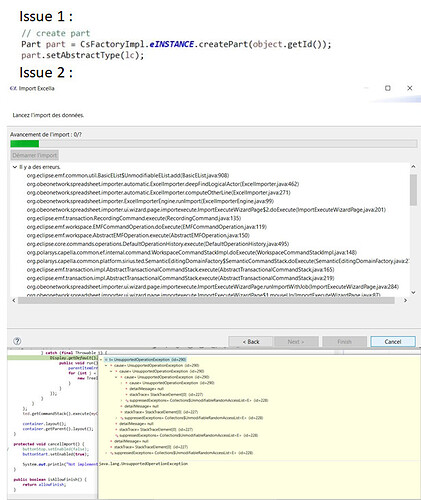Click the horizontal scrollbar thumb under errors
The width and height of the screenshot is (421, 500).
tap(206, 300)
